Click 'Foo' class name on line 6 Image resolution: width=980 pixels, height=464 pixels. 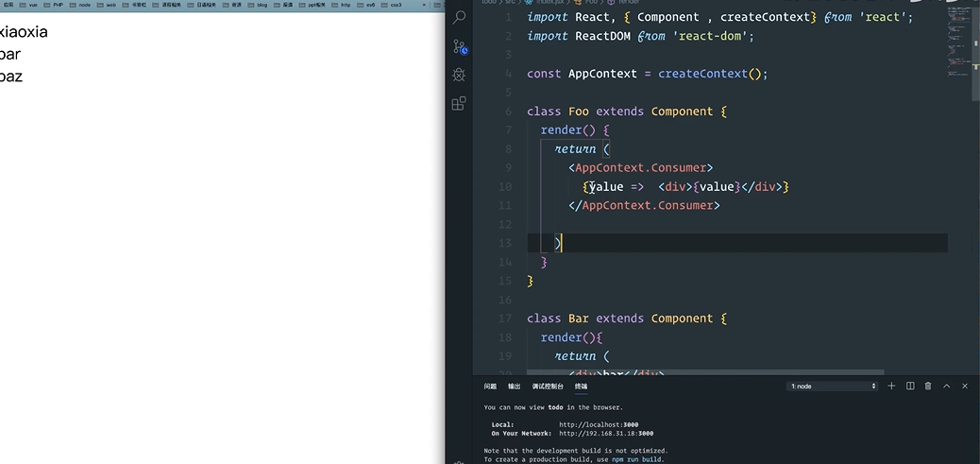(x=578, y=112)
